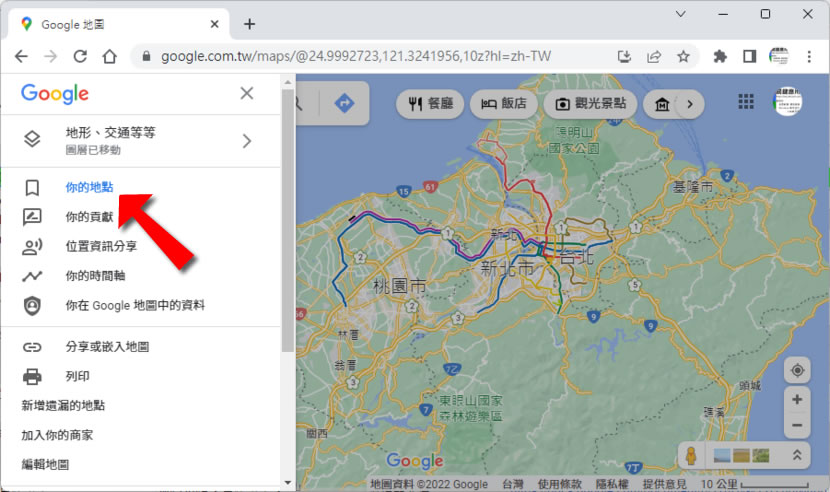Click the address bar URL
The height and width of the screenshot is (492, 830).
pyautogui.click(x=356, y=56)
